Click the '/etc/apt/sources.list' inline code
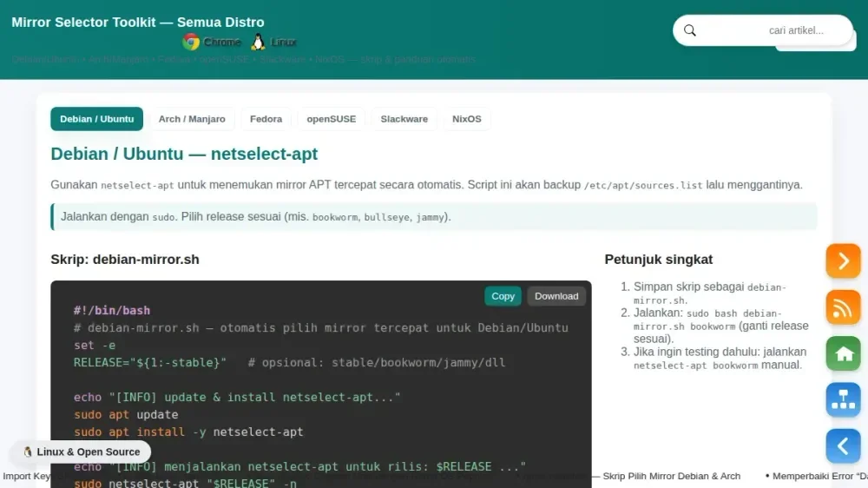868x488 pixels. coord(642,186)
